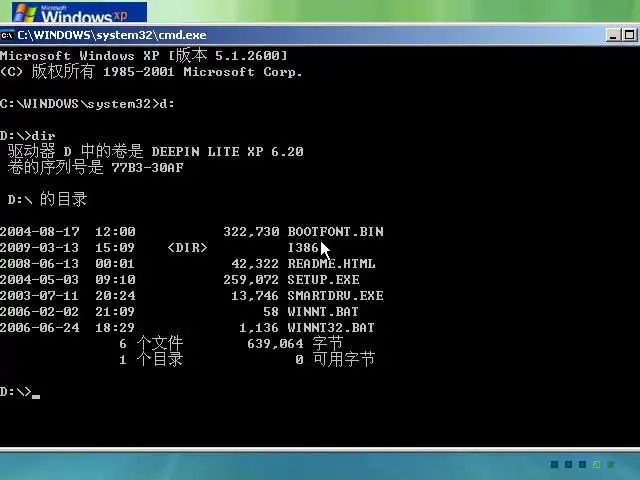Click the blinking D:\> prompt at bottom
Image resolution: width=640 pixels, height=480 pixels.
pos(20,392)
